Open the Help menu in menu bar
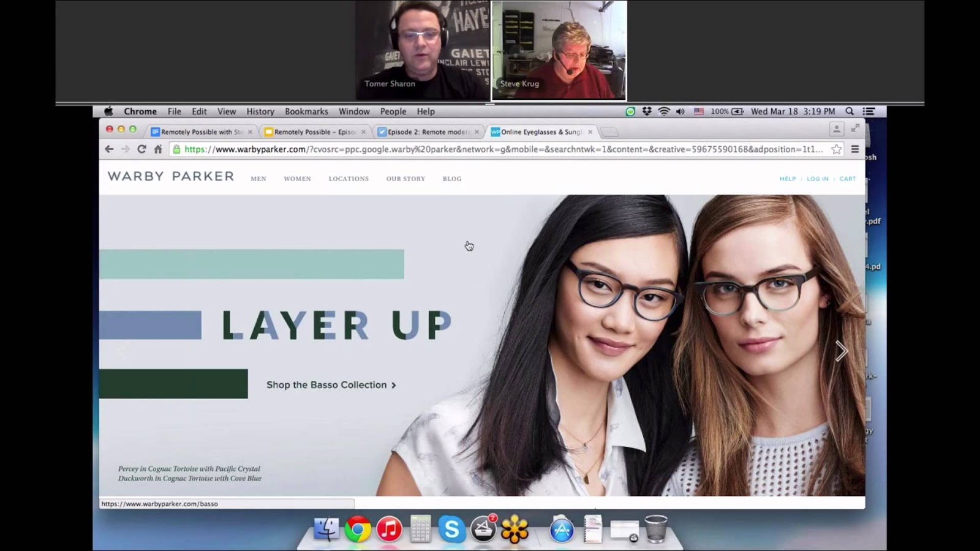 pyautogui.click(x=426, y=111)
